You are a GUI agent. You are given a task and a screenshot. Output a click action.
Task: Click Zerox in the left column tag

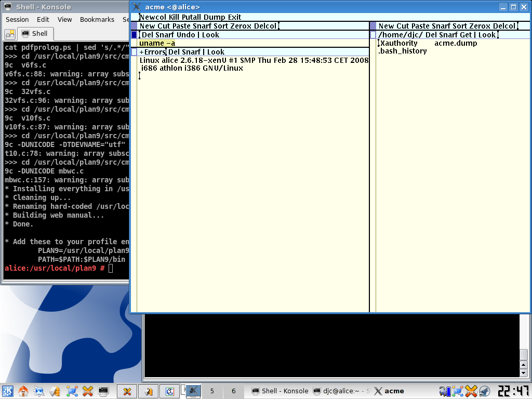click(241, 26)
